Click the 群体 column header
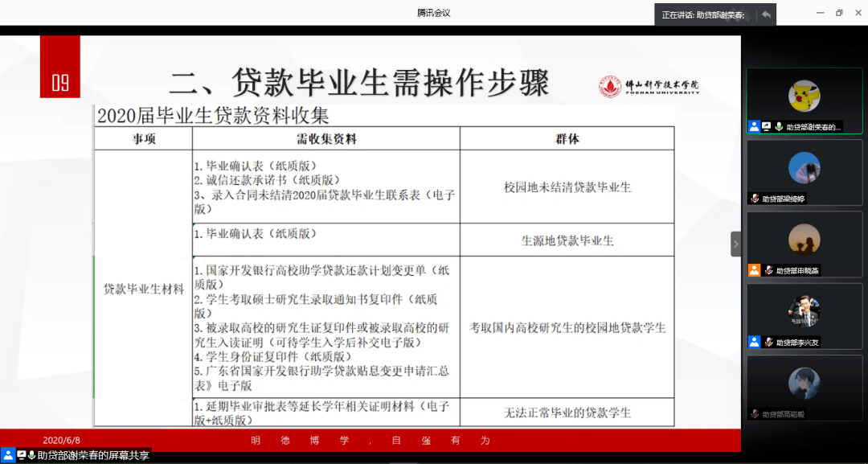868x464 pixels. 567,139
